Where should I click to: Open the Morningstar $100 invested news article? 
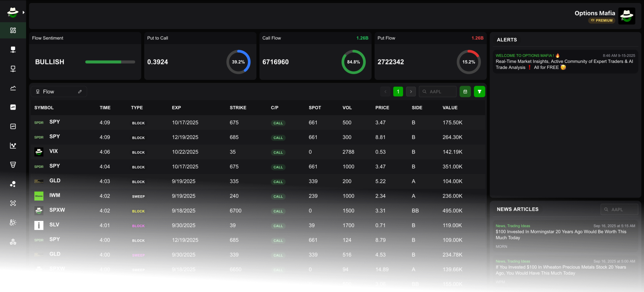[x=561, y=234]
